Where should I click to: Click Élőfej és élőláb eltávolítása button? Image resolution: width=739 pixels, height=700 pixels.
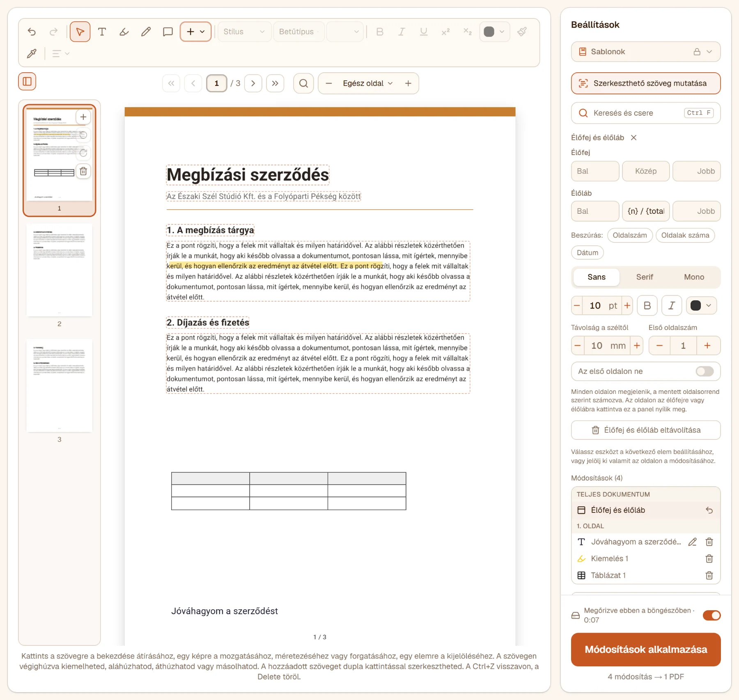pos(645,430)
